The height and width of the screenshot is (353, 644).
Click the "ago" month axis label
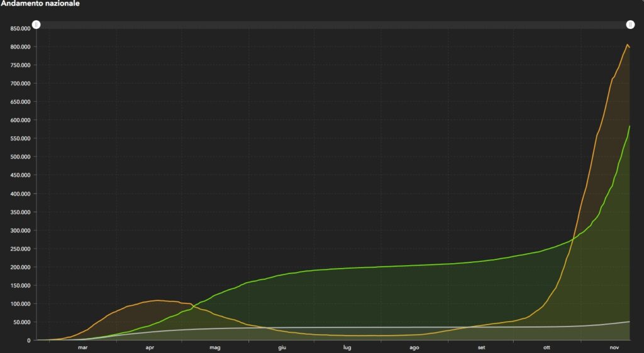[414, 347]
